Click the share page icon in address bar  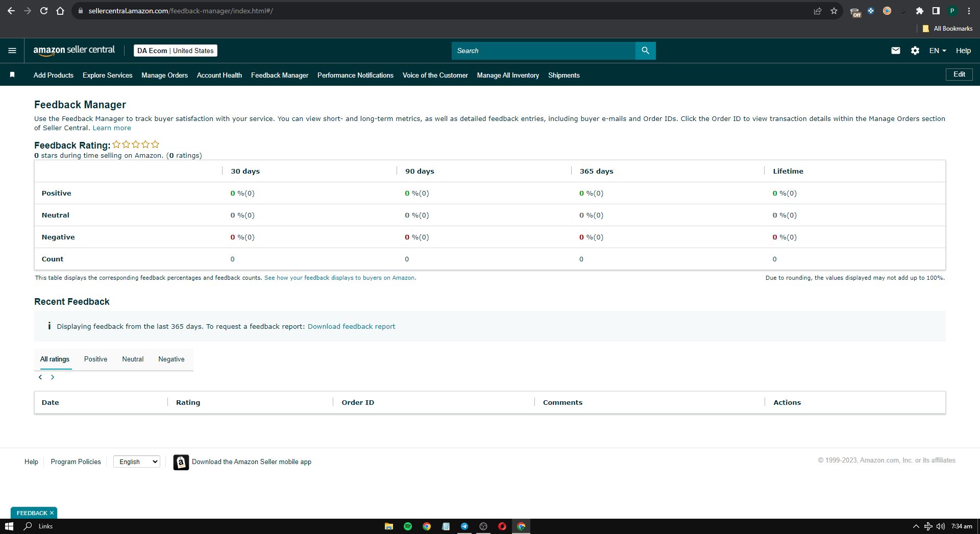point(818,11)
